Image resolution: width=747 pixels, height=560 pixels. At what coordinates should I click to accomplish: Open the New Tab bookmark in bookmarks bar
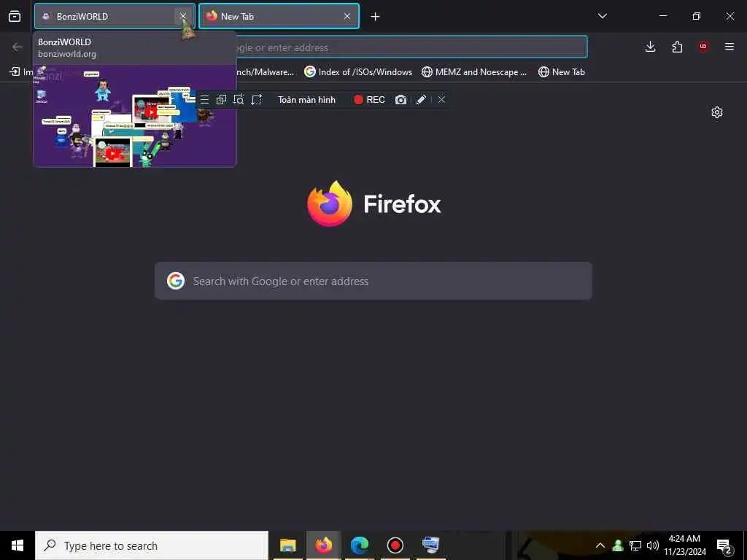562,72
